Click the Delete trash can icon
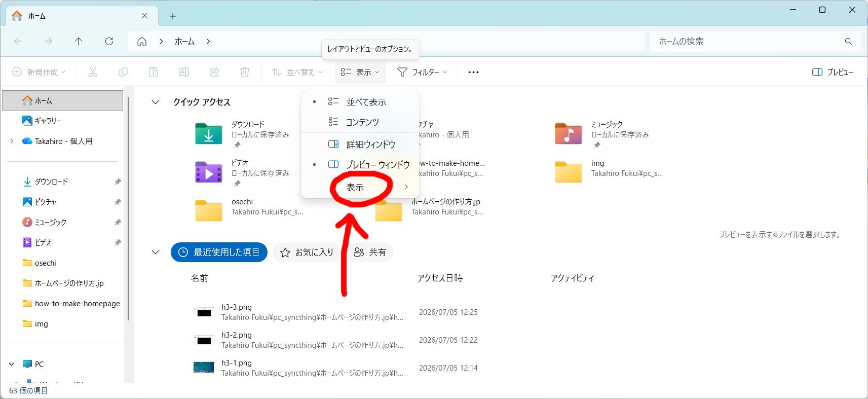This screenshot has width=868, height=399. (x=245, y=72)
